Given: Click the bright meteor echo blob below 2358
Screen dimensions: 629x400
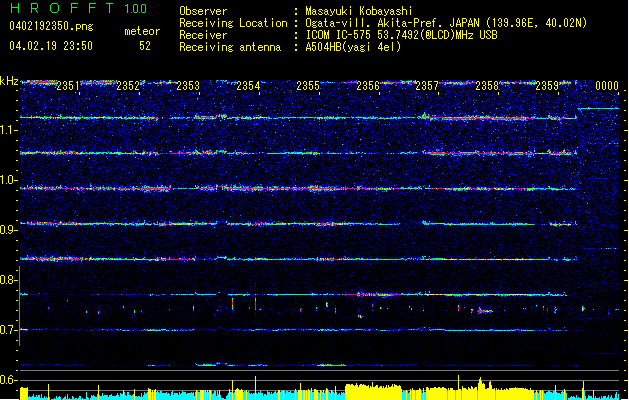Looking at the screenshot, I should click(x=485, y=311).
